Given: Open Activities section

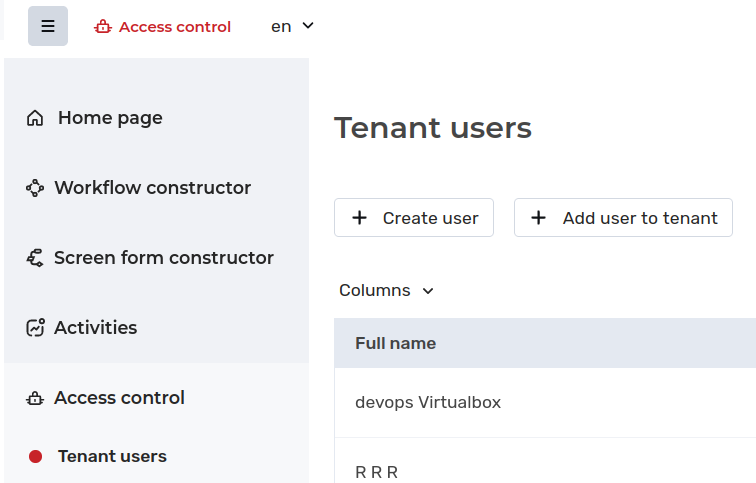Looking at the screenshot, I should tap(95, 328).
